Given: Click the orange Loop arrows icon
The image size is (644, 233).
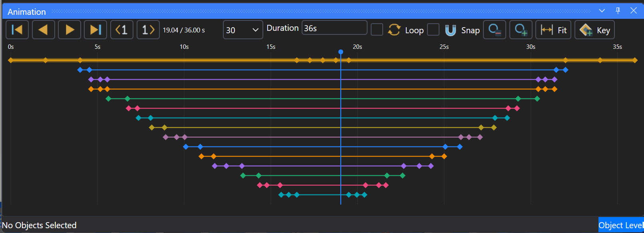Looking at the screenshot, I should 394,30.
